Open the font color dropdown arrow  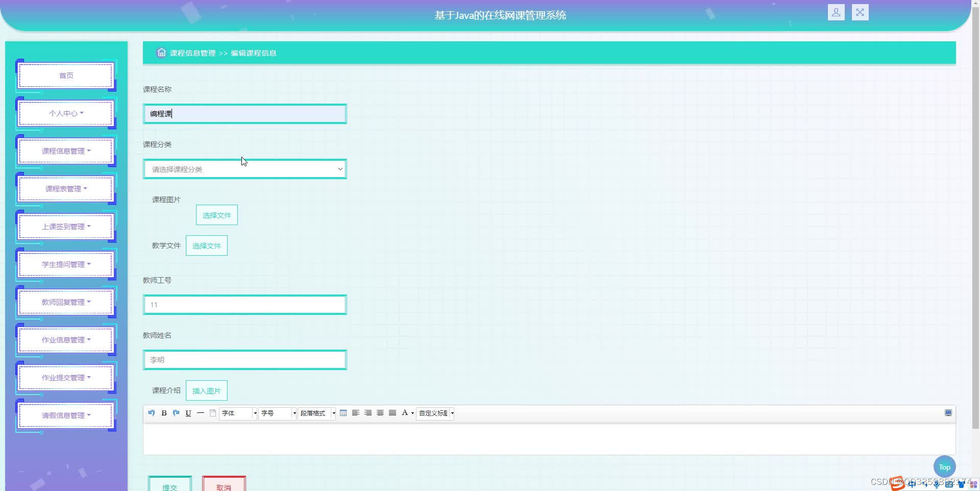coord(412,413)
